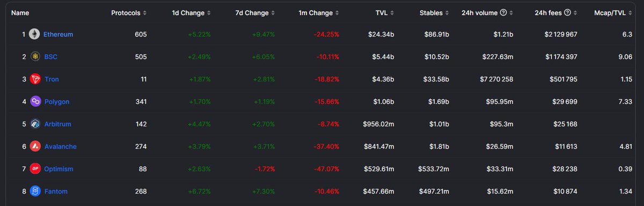Open the Fantom chain link
644x206 pixels.
[55, 192]
